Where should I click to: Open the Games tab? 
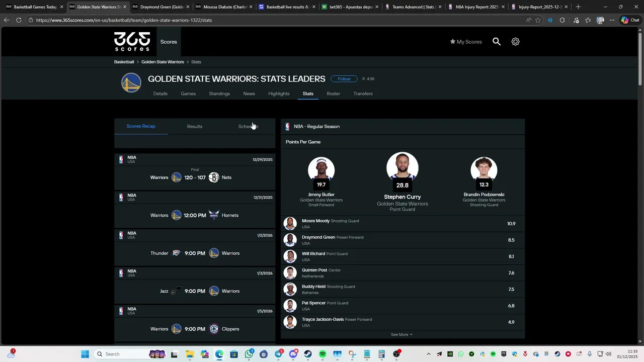point(188,94)
